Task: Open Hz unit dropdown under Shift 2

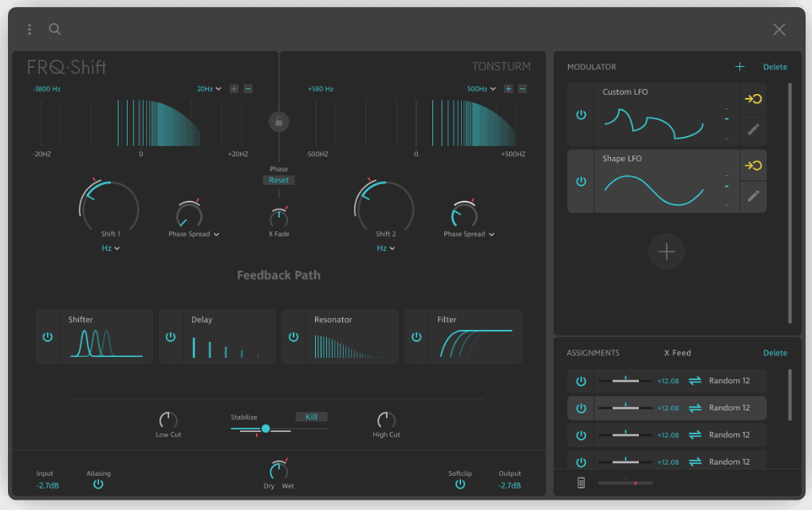Action: point(385,249)
